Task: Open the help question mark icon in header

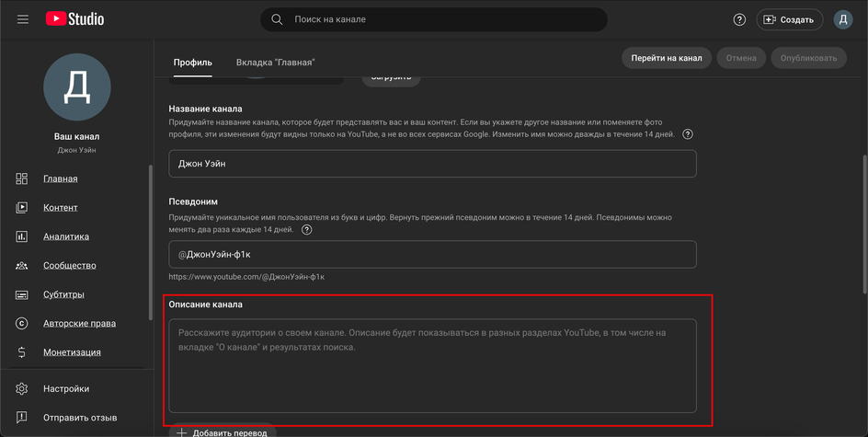Action: pos(739,19)
